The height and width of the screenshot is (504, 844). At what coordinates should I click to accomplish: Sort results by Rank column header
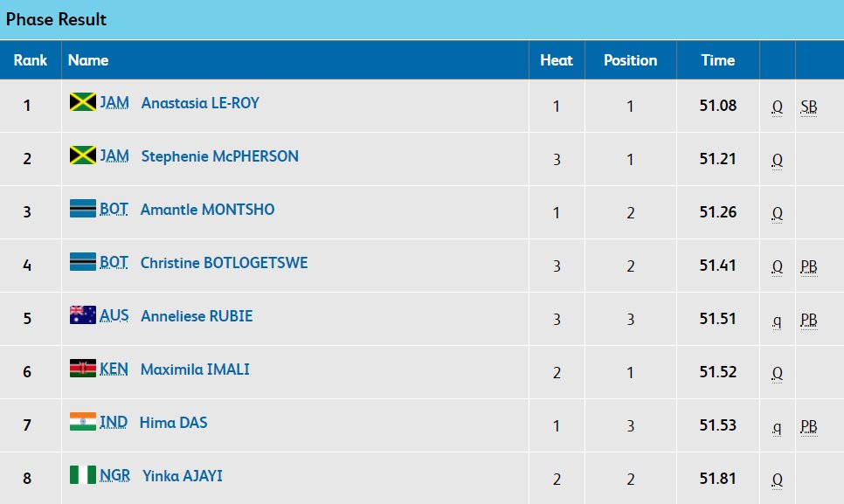(31, 60)
